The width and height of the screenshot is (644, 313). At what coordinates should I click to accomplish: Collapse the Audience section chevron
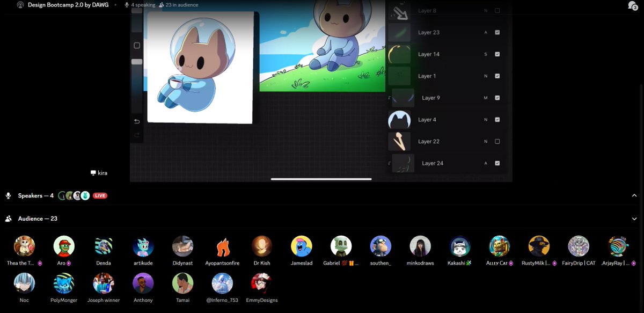[634, 219]
